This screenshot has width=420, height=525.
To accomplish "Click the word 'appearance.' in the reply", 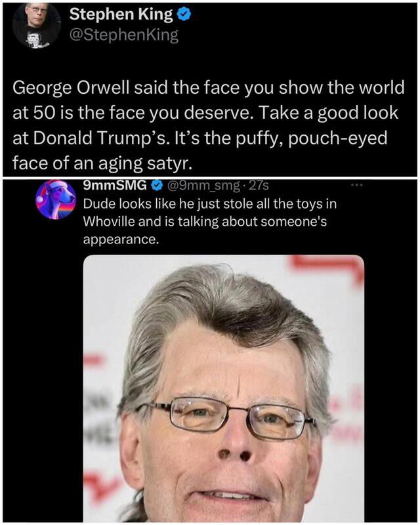I will tap(120, 240).
